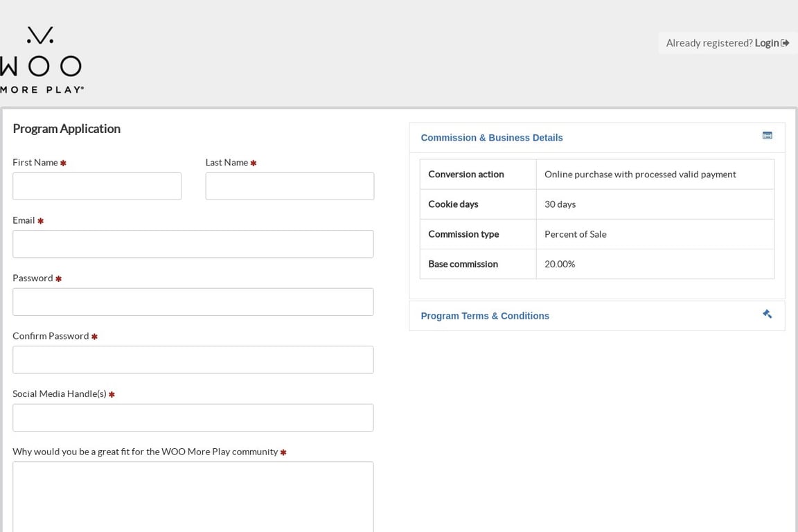
Task: Click the 'Commission type' row label
Action: [x=463, y=234]
